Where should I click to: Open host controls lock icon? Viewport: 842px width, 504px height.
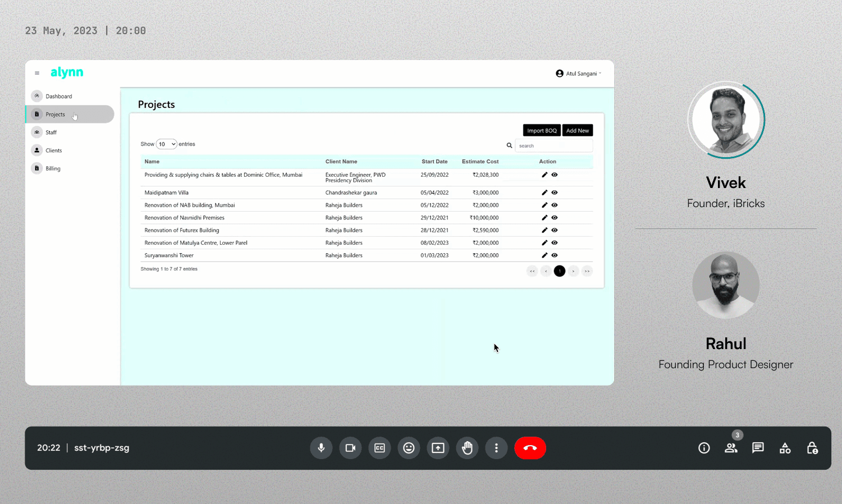click(x=812, y=448)
